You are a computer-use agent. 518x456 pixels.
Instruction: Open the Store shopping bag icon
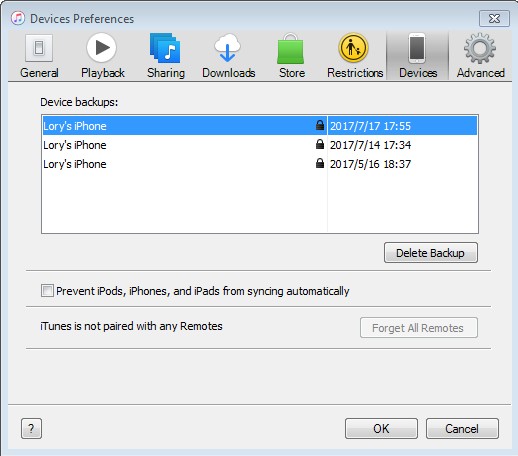(291, 49)
